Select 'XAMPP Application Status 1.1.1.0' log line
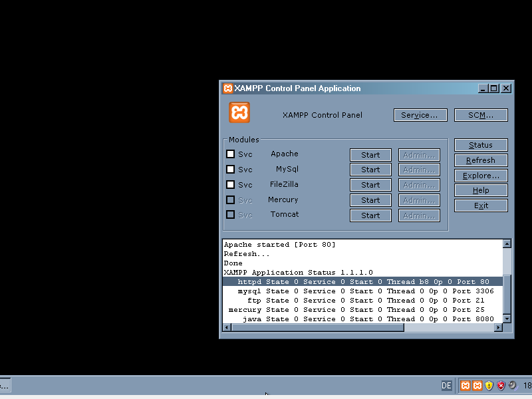Screen dimensions: 532x399 (298, 273)
